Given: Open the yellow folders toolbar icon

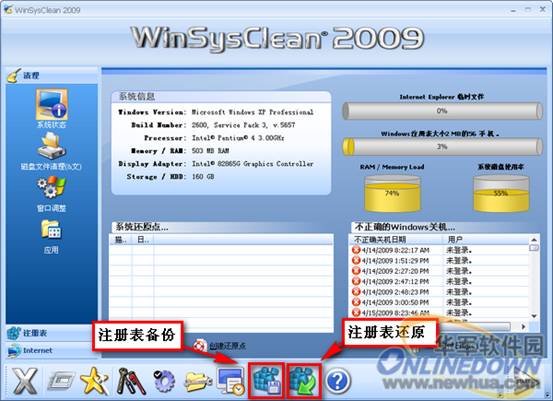Looking at the screenshot, I should point(198,382).
